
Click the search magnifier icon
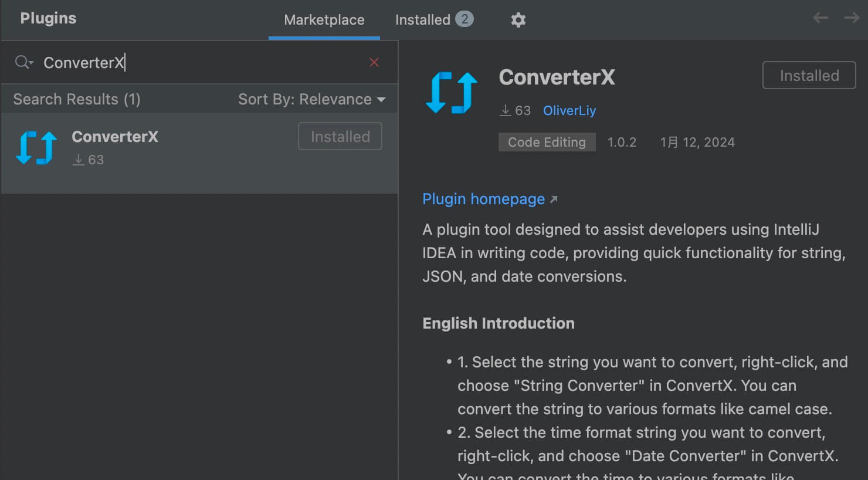coord(20,62)
